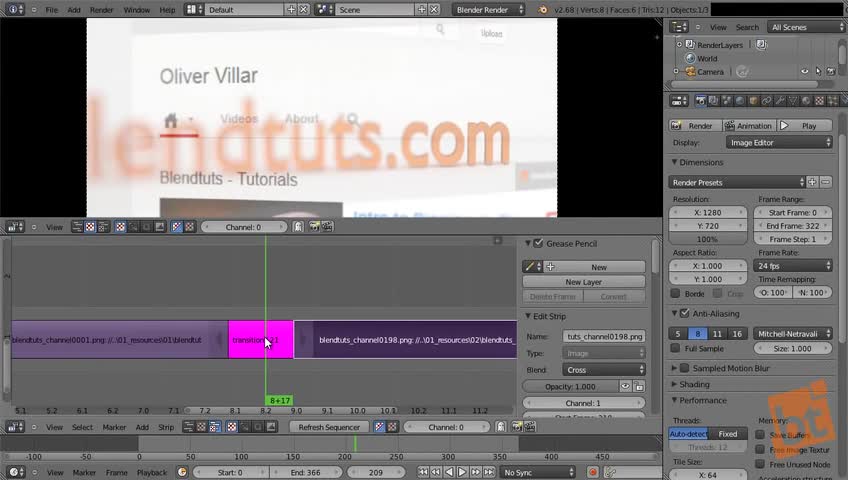Click the Opacity 1.000 slider
This screenshot has width=848, height=480.
(570, 386)
